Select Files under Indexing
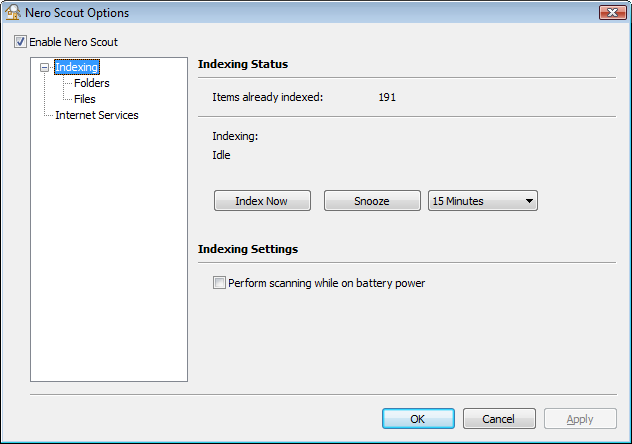The height and width of the screenshot is (444, 632). pyautogui.click(x=85, y=99)
